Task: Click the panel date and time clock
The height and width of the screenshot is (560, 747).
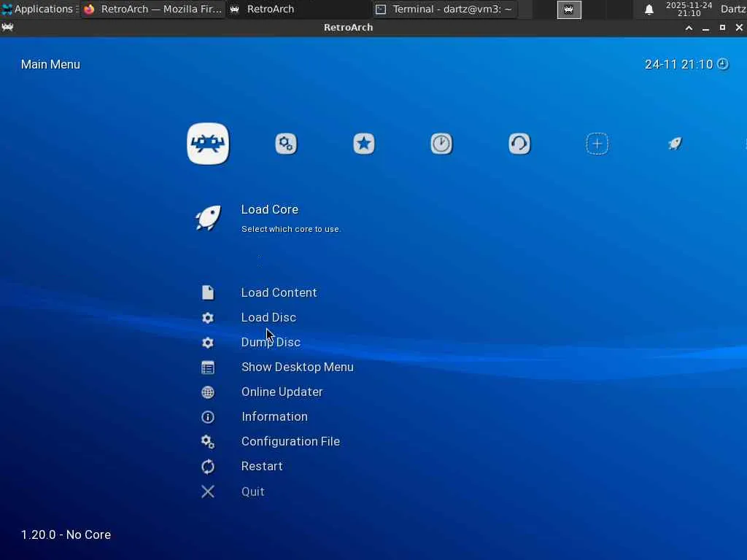Action: coord(689,9)
